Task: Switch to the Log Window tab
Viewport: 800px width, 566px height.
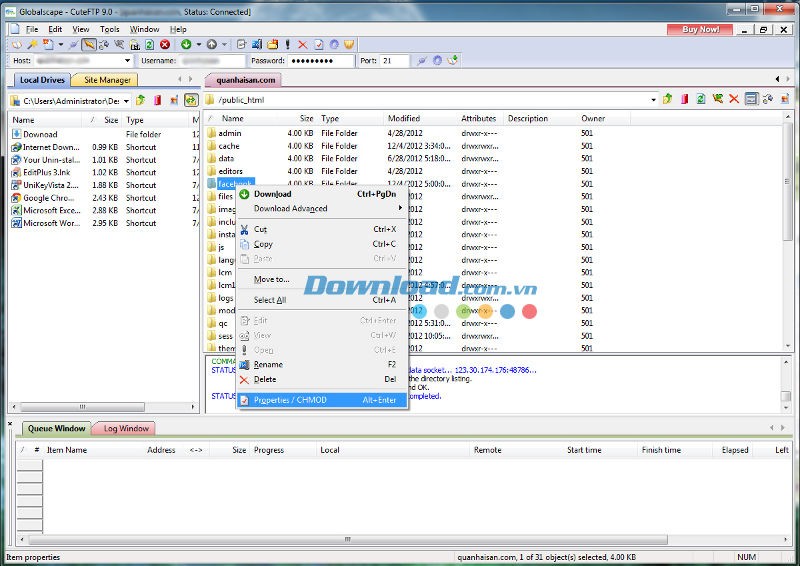Action: pyautogui.click(x=126, y=429)
